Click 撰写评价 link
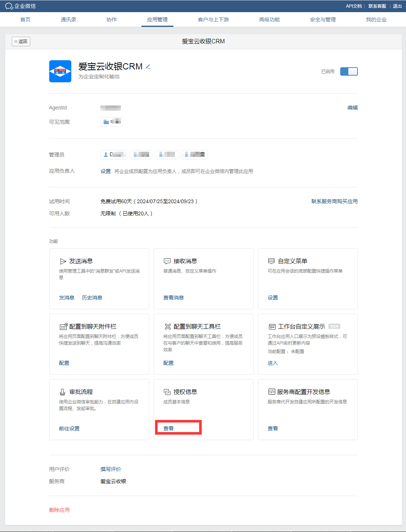This screenshot has height=532, width=406. [x=111, y=469]
